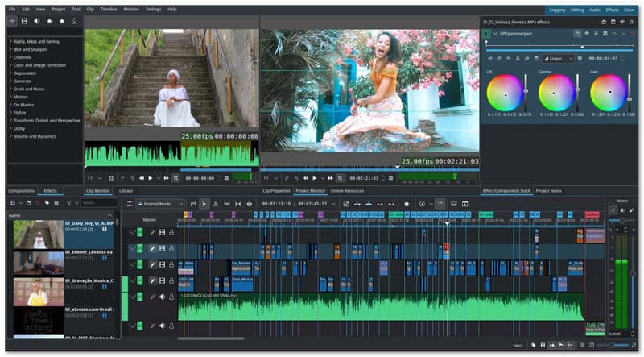Open the Monitor menu
This screenshot has width=644, height=357.
[x=131, y=9]
